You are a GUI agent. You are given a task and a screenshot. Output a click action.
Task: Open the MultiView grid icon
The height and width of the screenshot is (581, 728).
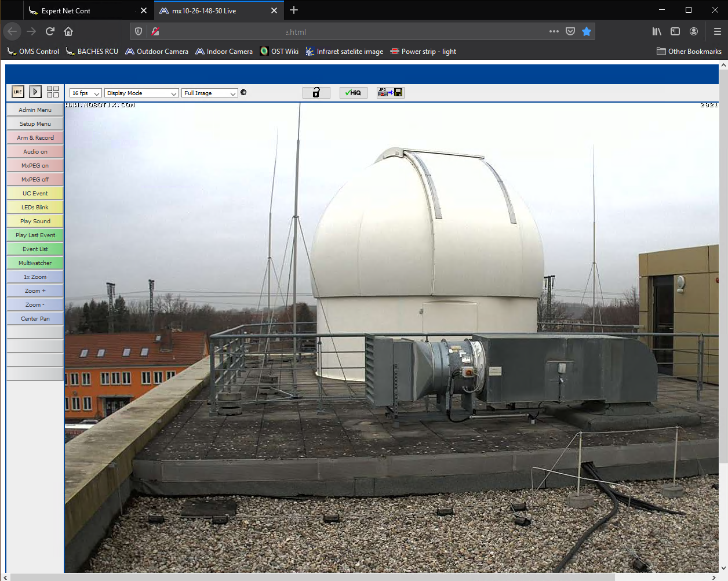pos(53,92)
